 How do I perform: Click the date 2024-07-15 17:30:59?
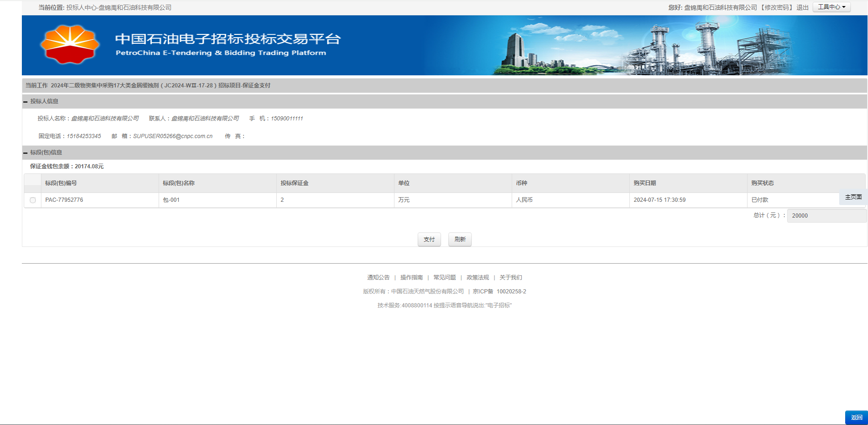tap(660, 200)
